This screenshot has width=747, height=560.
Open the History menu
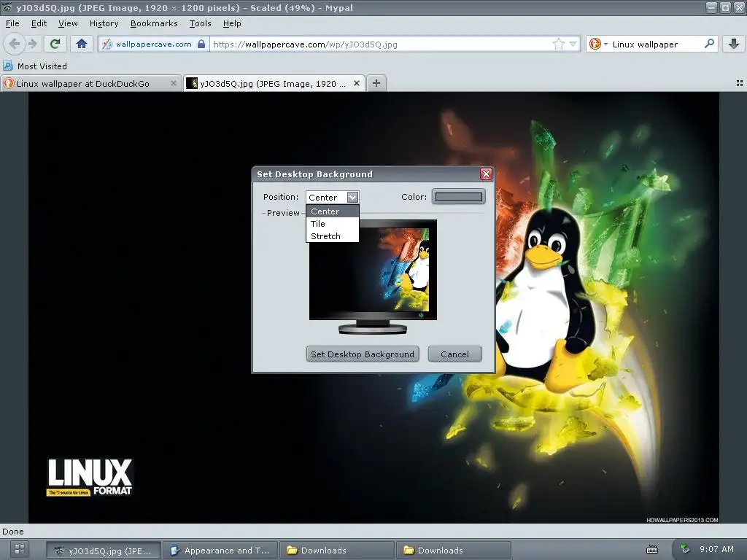pyautogui.click(x=104, y=23)
